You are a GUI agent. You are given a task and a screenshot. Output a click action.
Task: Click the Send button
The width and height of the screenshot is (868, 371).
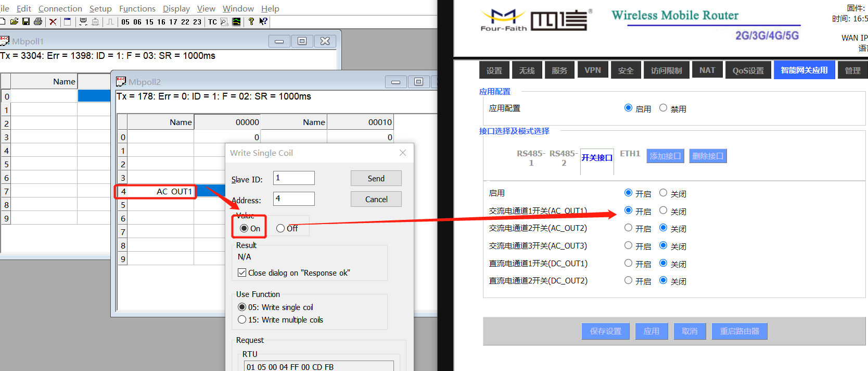pos(376,178)
